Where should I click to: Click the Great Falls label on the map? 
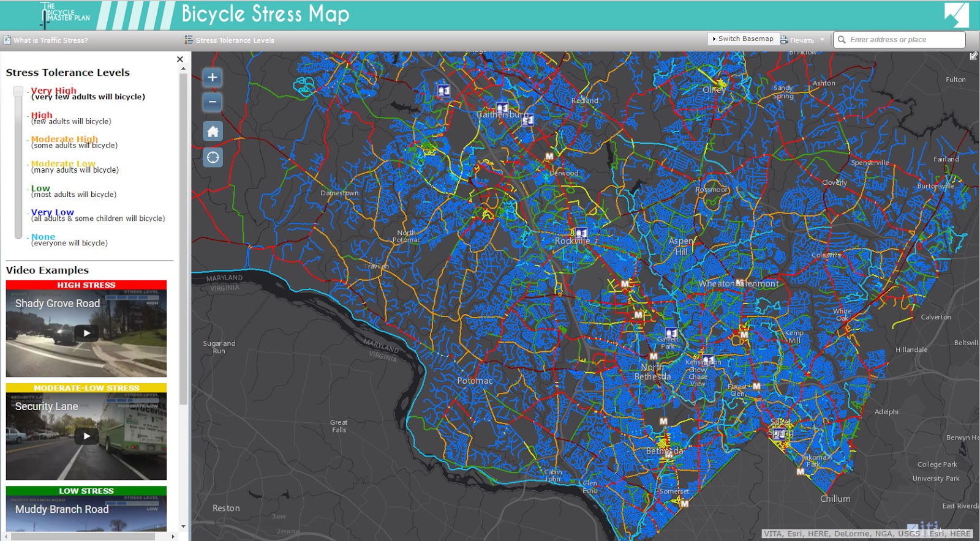click(339, 426)
